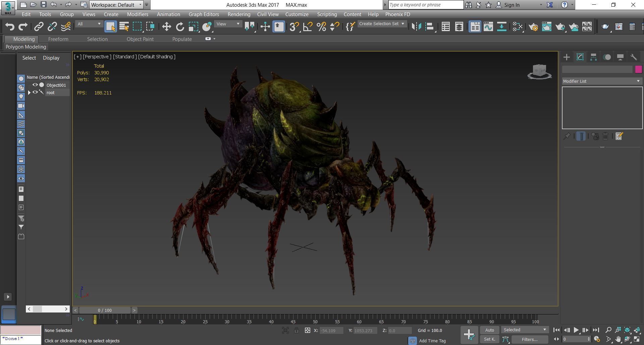This screenshot has width=644, height=345.
Task: Hide Object001 using its eye icon
Action: coord(35,85)
